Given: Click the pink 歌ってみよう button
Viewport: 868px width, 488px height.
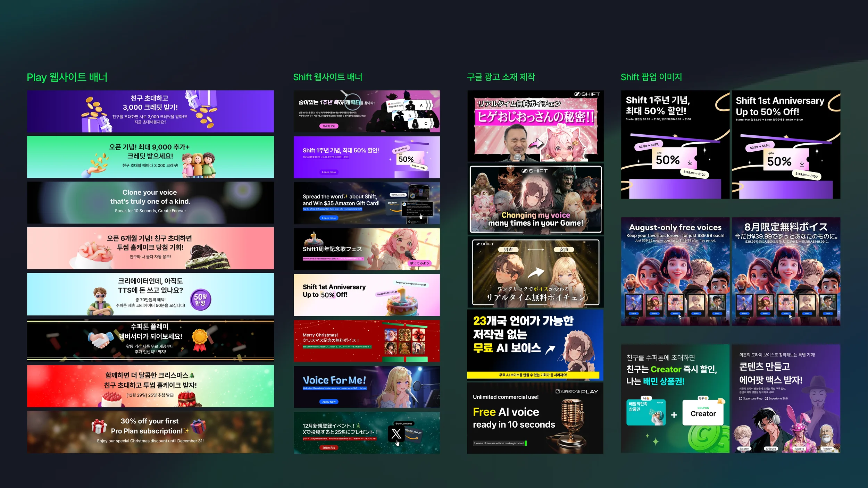Looking at the screenshot, I should [419, 263].
